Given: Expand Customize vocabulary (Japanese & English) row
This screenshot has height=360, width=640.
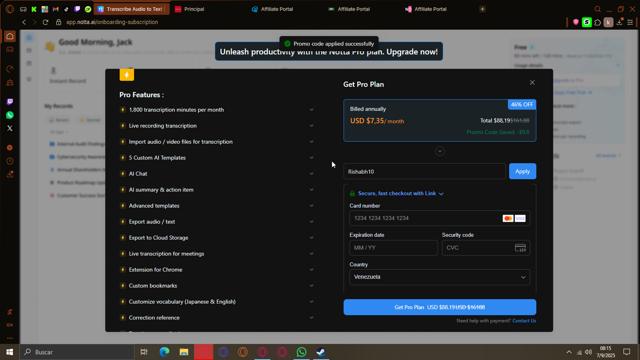Looking at the screenshot, I should coord(311,302).
